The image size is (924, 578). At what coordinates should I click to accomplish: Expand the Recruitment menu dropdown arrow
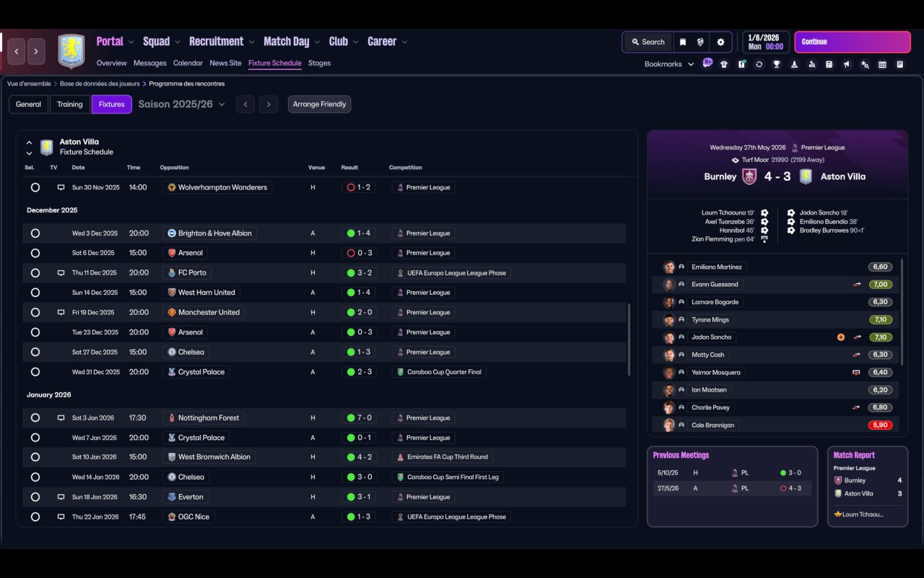pos(250,43)
